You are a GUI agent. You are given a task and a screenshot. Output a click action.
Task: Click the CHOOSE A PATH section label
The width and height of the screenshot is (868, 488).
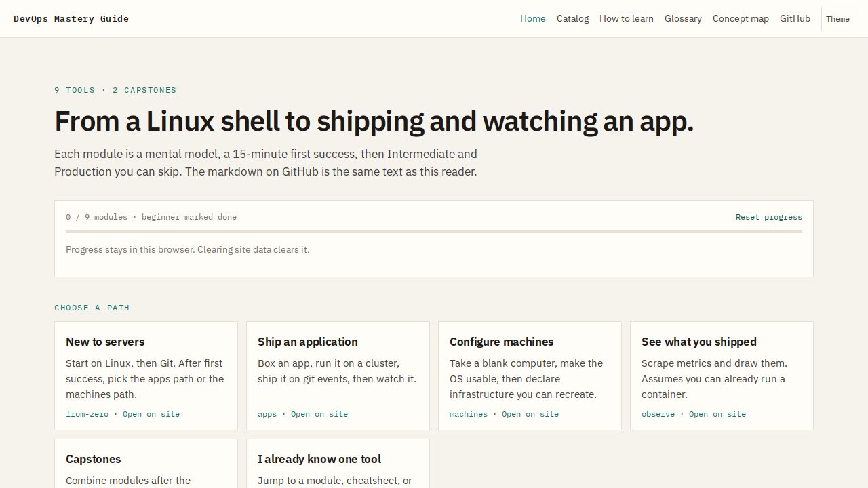click(92, 308)
